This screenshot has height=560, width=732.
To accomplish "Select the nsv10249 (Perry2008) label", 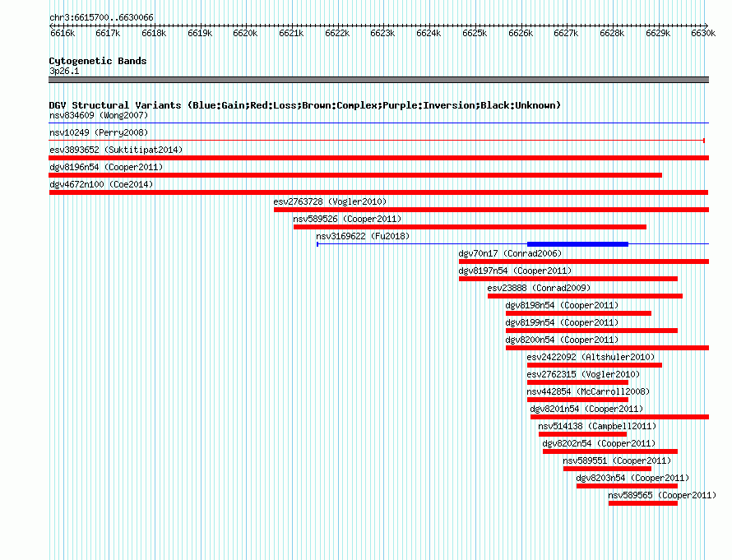I will click(x=99, y=132).
